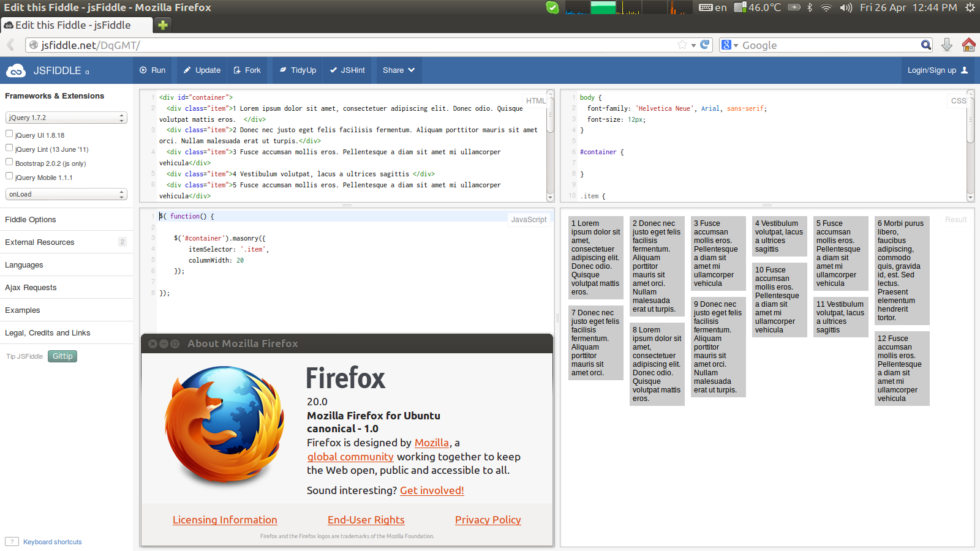Viewport: 980px width, 551px height.
Task: Click the browser back arrow
Action: tap(10, 45)
